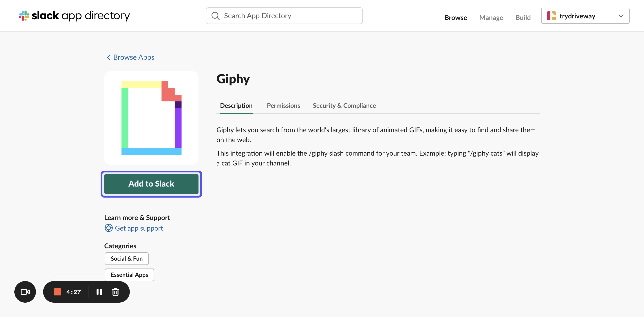Stop the recording with red square
The image size is (644, 317).
click(x=57, y=292)
